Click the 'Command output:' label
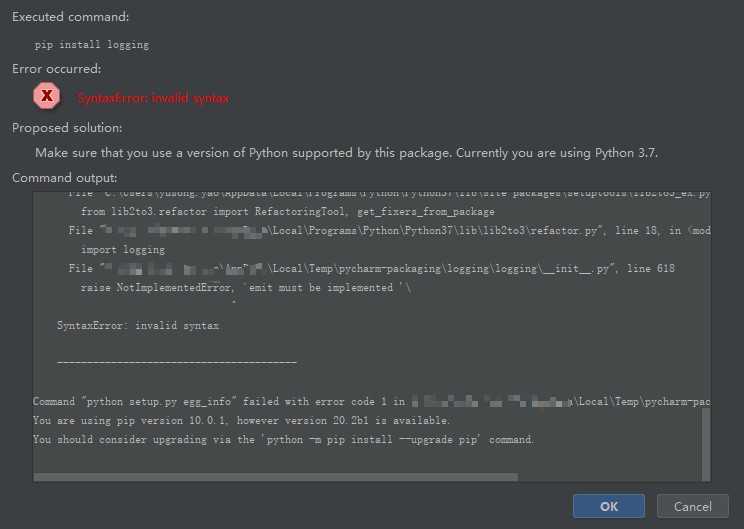 coord(65,178)
